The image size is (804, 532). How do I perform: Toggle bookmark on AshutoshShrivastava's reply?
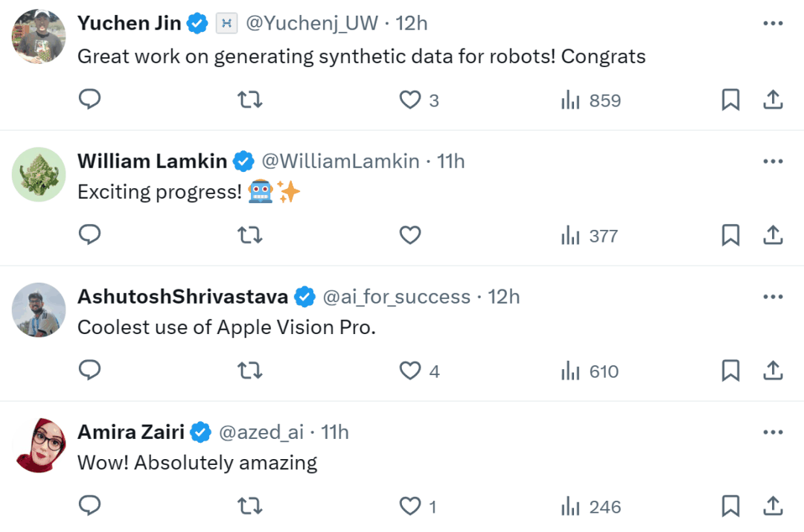[730, 371]
